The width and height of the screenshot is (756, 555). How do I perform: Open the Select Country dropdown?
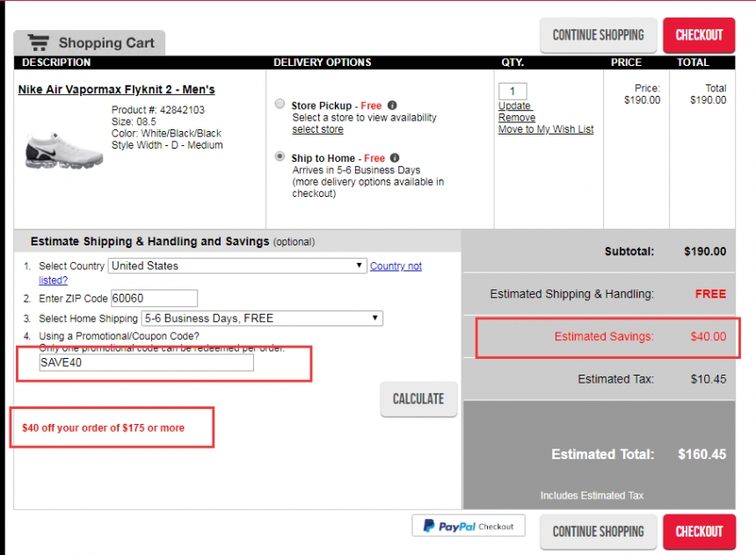point(237,266)
